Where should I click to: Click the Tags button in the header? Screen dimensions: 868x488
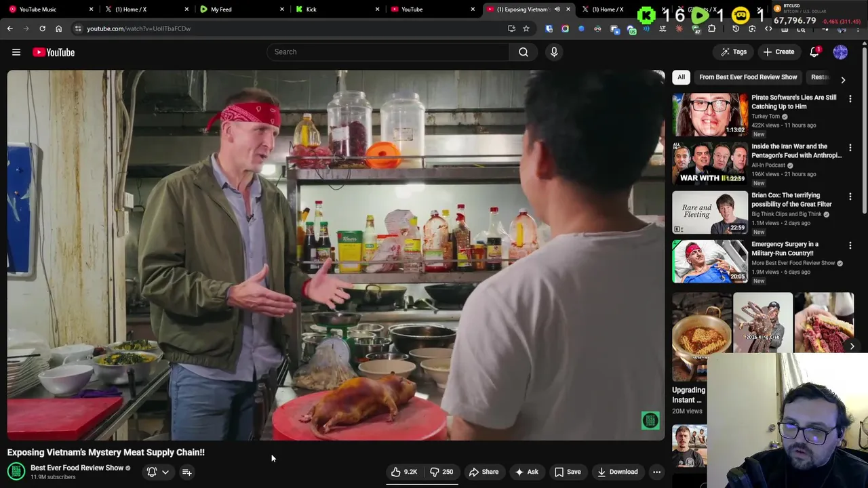(734, 52)
